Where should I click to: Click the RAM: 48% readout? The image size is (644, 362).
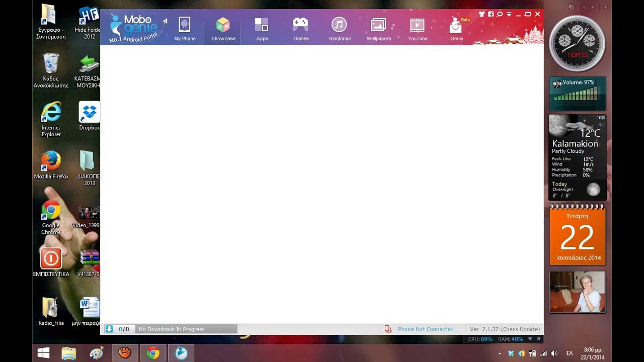click(x=510, y=339)
